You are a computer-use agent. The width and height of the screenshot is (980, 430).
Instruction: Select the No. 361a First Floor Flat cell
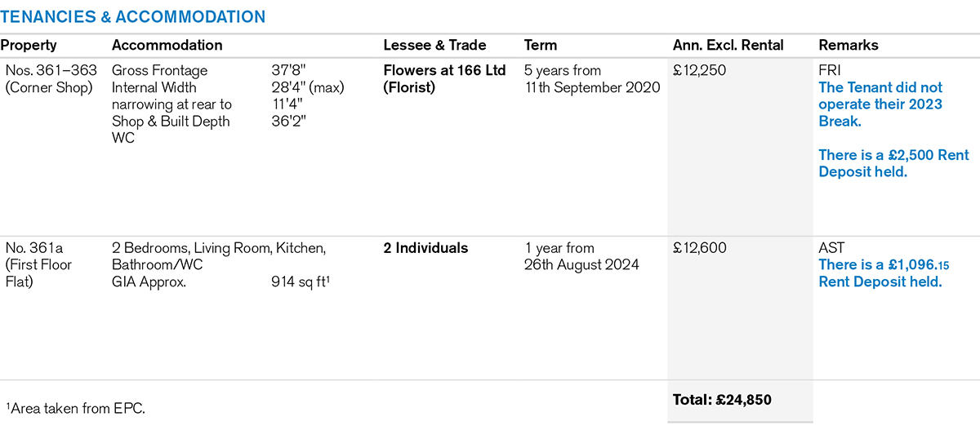[x=38, y=264]
